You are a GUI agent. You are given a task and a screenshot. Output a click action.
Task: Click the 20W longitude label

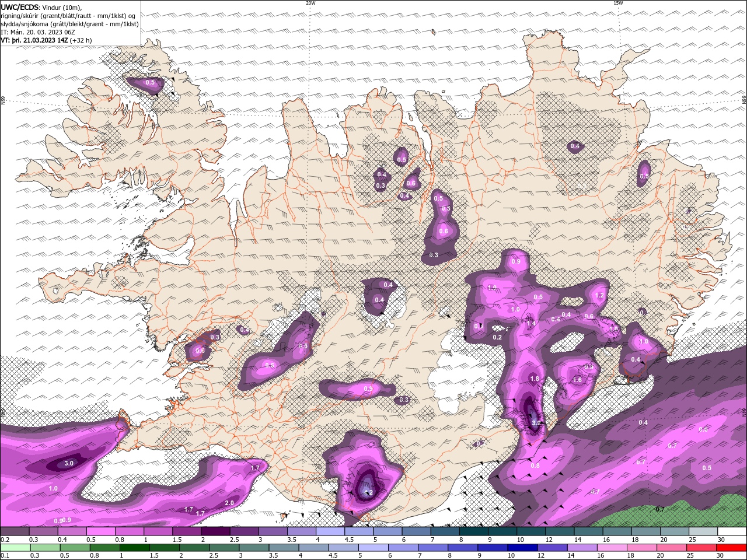point(310,2)
